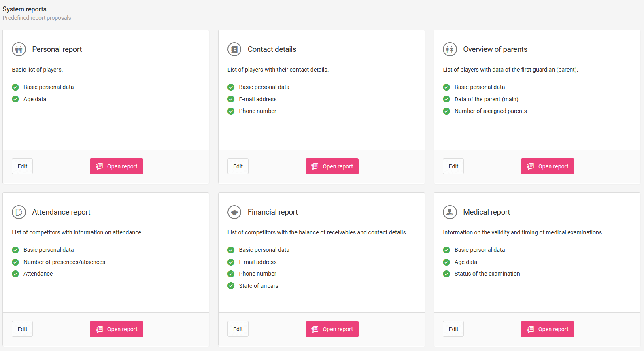644x351 pixels.
Task: Click the Attendance report document icon
Action: click(19, 212)
